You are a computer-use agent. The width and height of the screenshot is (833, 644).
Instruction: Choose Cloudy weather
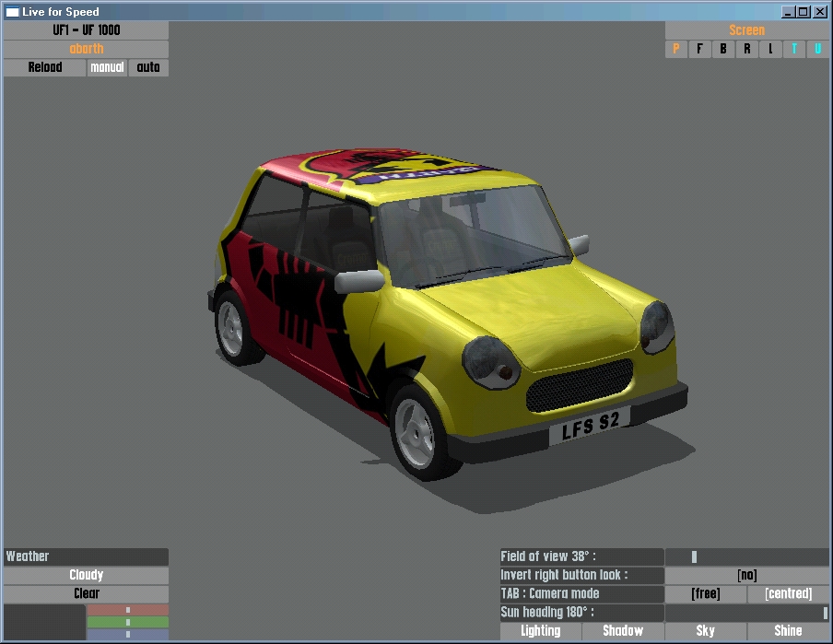coord(86,575)
